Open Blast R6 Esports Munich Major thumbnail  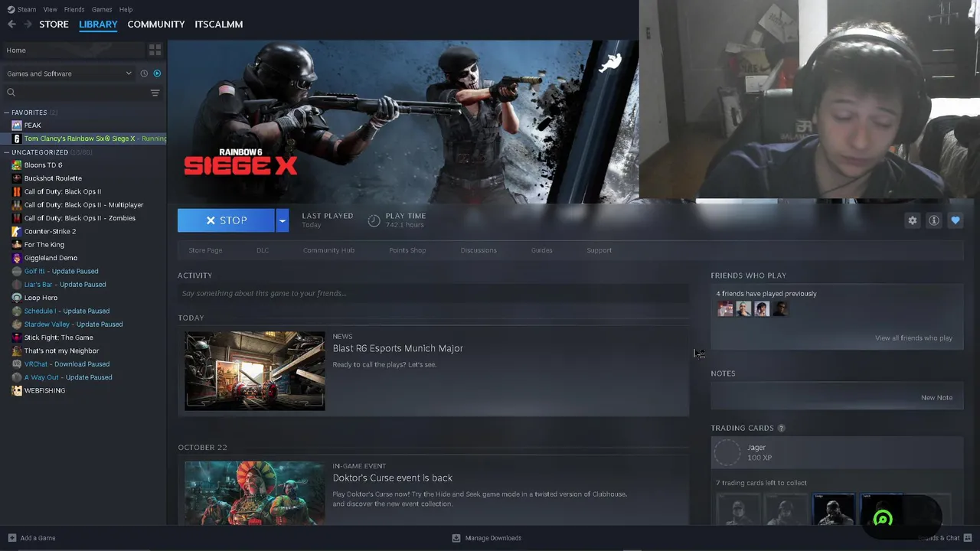[254, 371]
